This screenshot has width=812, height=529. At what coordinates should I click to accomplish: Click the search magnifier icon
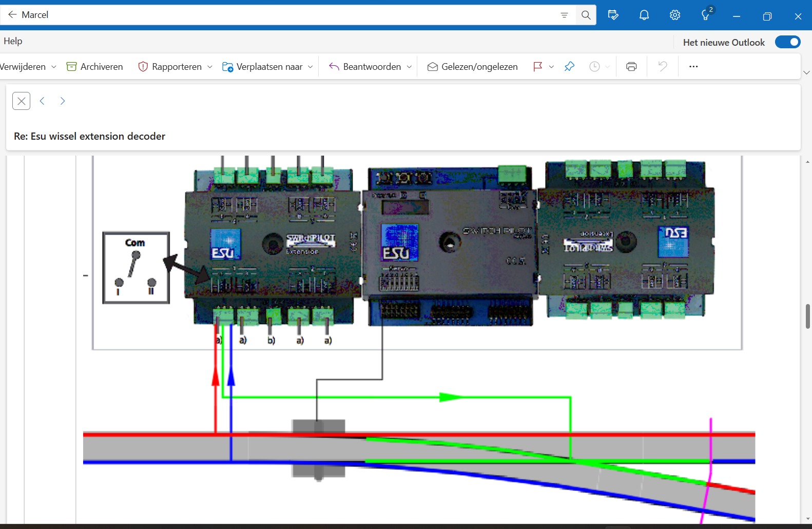pyautogui.click(x=586, y=15)
